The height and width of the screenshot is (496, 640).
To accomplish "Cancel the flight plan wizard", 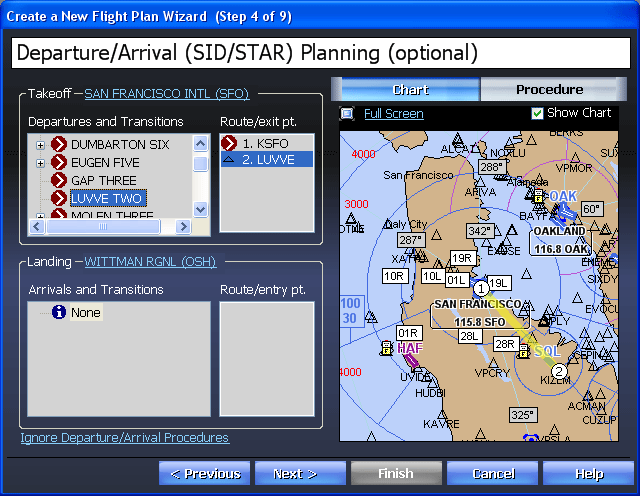I will coord(493,474).
